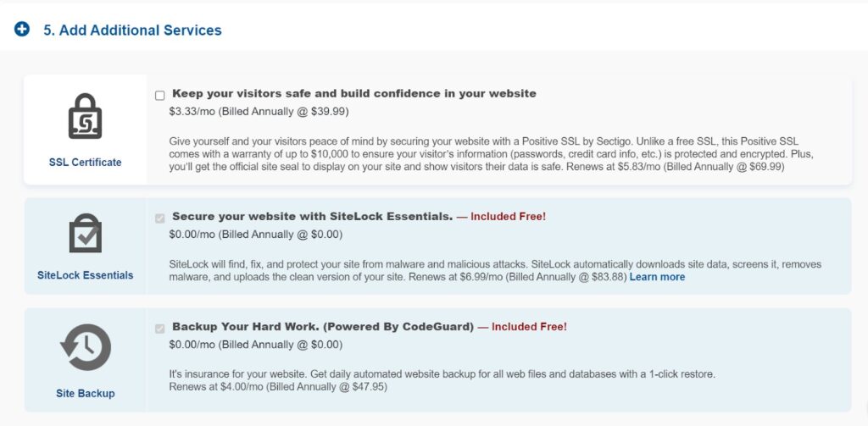Click the Secure your website with SiteLock heading
The image size is (868, 426).
tap(313, 216)
